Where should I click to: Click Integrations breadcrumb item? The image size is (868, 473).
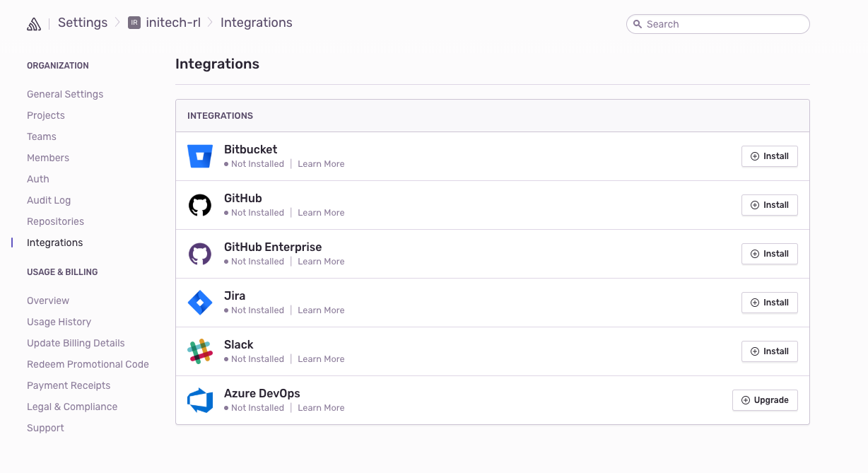click(257, 23)
